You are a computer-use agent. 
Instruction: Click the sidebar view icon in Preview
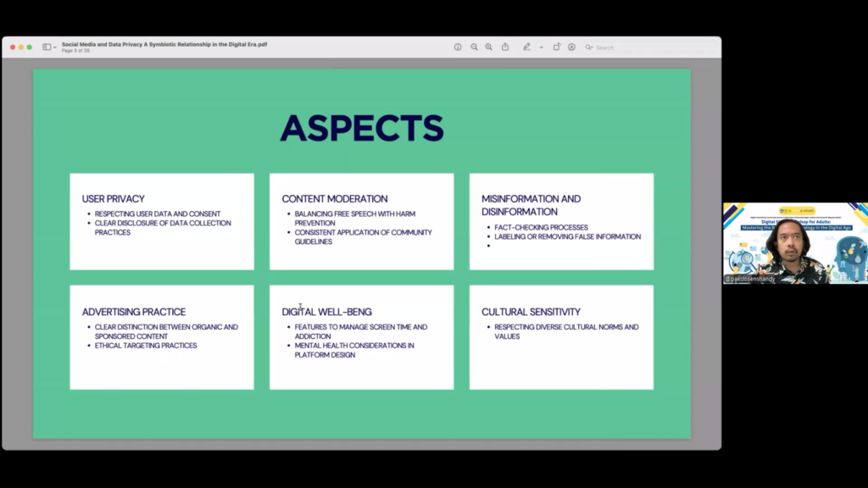tap(47, 47)
